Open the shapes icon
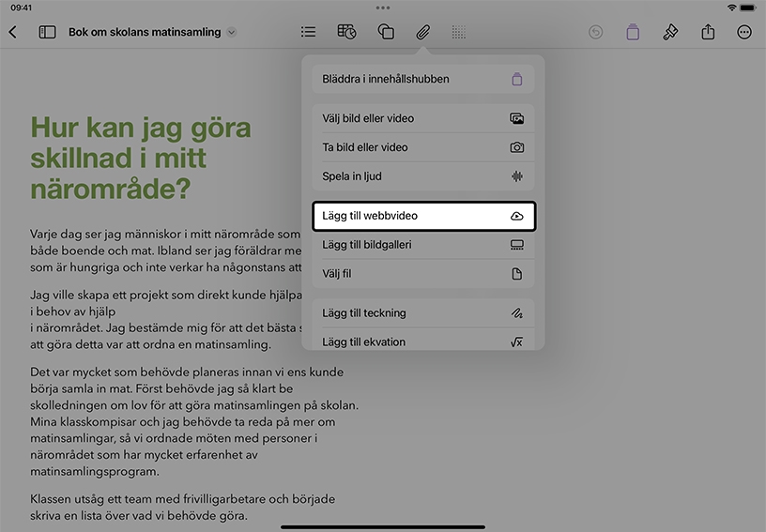 (x=386, y=32)
